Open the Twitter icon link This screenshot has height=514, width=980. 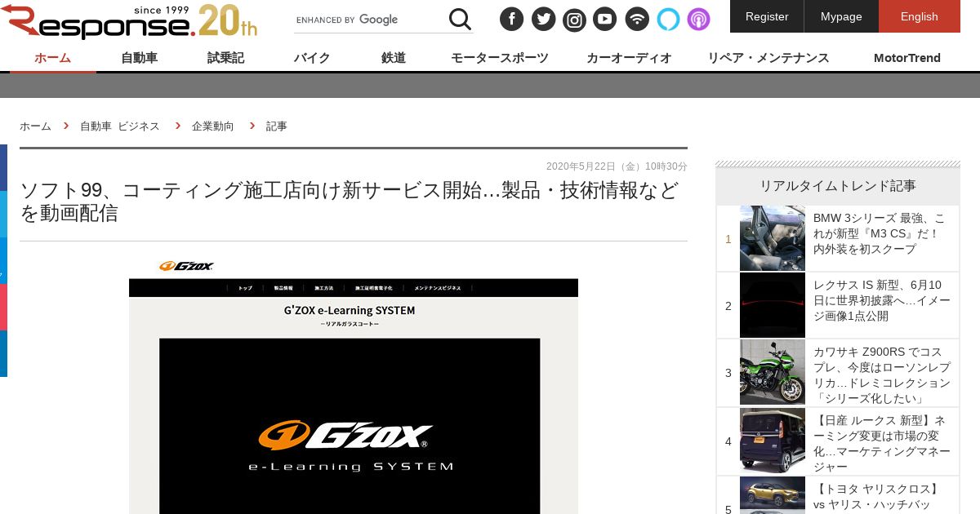[543, 19]
